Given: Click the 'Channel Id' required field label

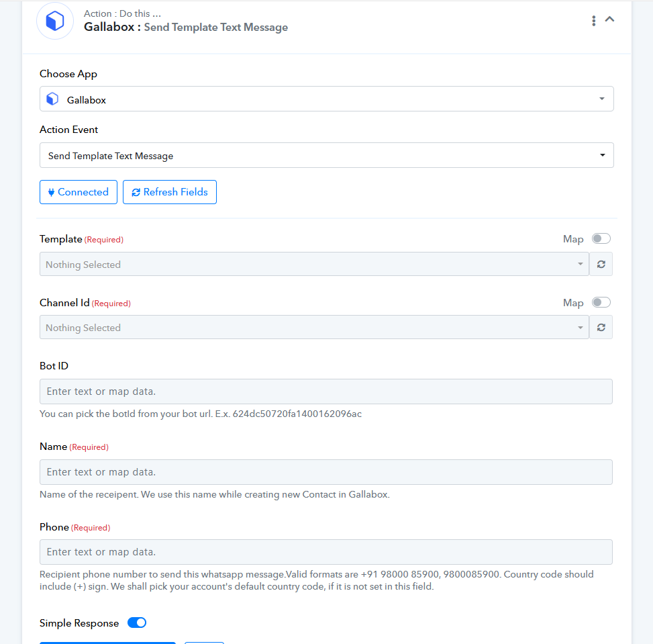Looking at the screenshot, I should tap(85, 303).
